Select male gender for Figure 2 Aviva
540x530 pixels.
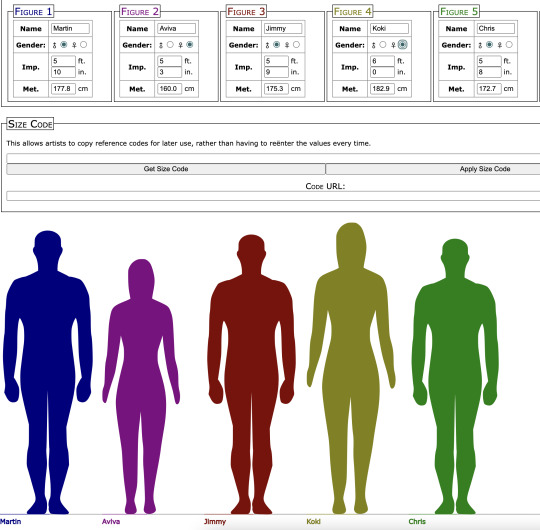click(170, 45)
